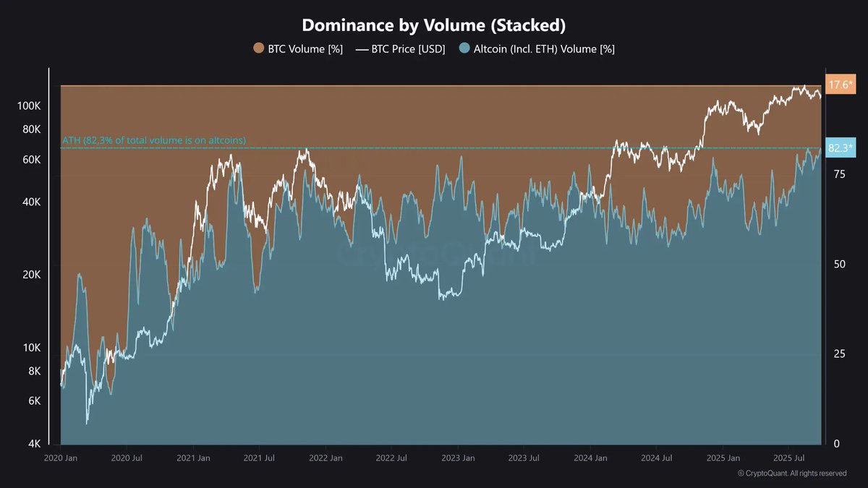The width and height of the screenshot is (868, 488).
Task: Click the Dominance by Volume (Stacked) title
Action: click(434, 25)
